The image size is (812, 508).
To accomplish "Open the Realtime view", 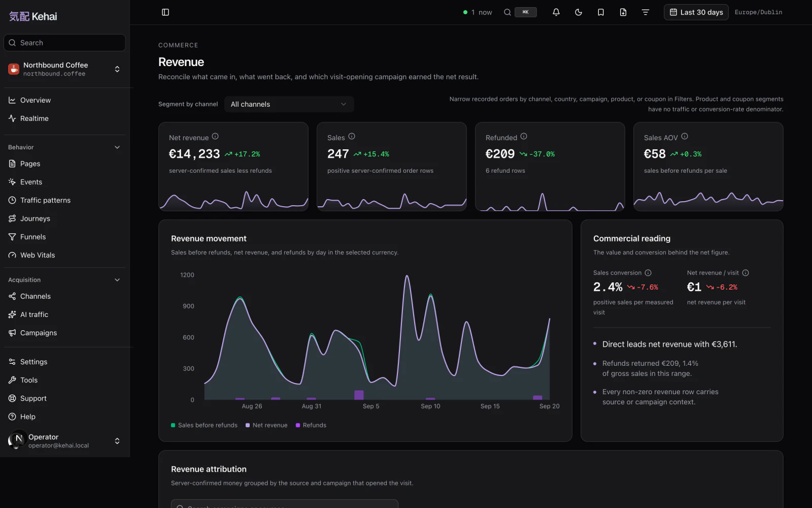I will point(64,118).
